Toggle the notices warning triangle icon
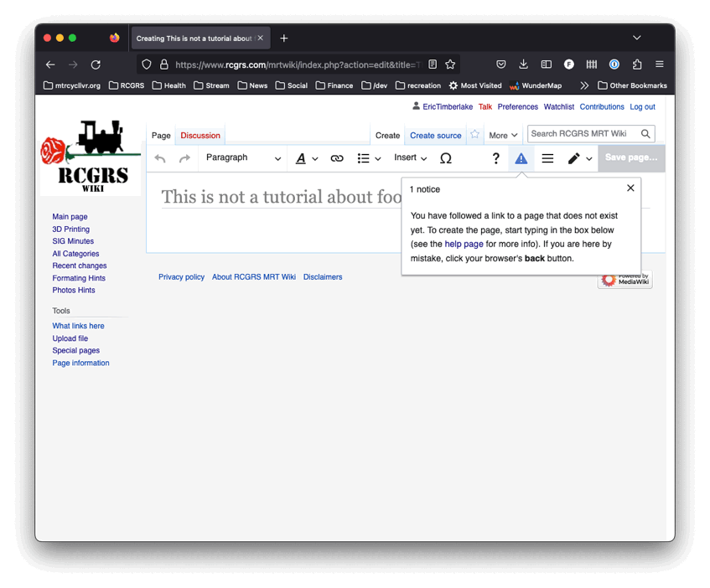 pos(521,158)
